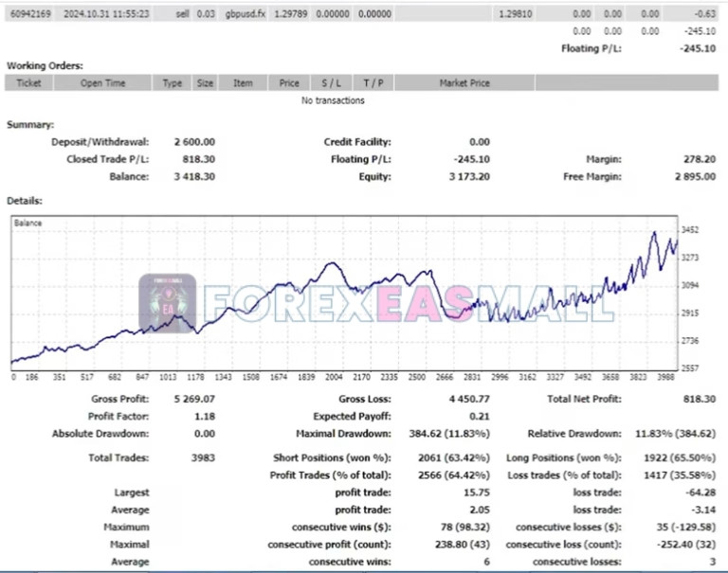Click the average consecutive losses value 3
The width and height of the screenshot is (728, 573).
[x=713, y=562]
